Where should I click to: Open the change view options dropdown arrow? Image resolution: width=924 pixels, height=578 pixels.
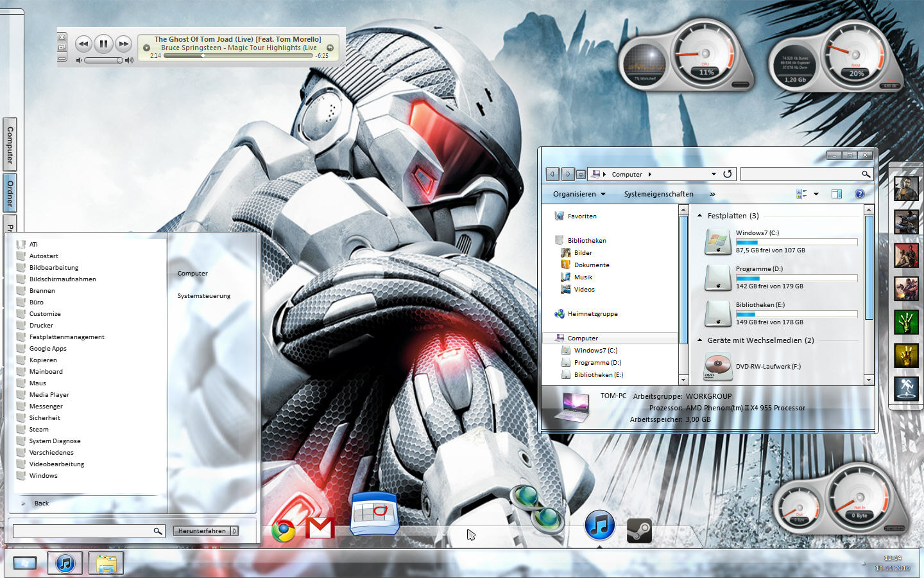[x=816, y=194]
